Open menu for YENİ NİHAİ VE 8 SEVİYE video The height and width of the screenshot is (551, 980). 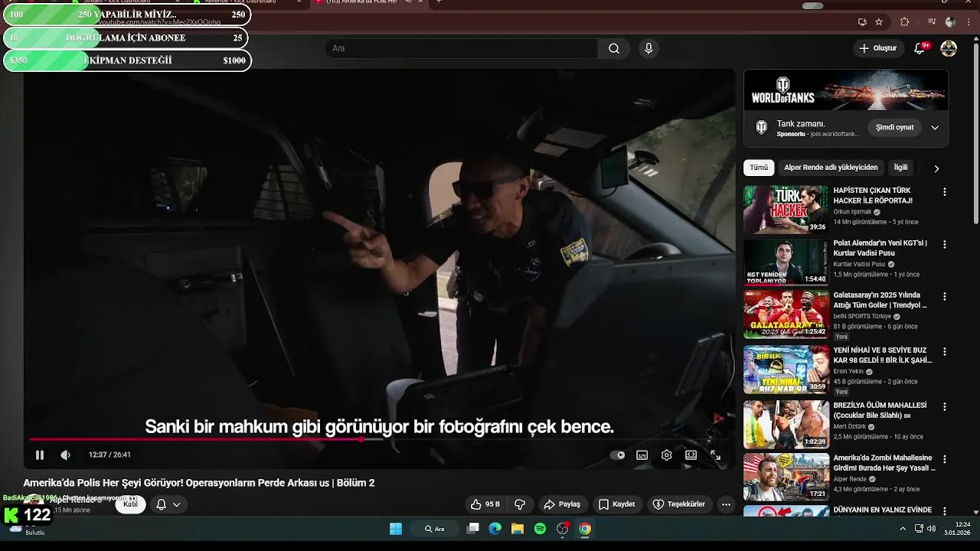(x=944, y=352)
